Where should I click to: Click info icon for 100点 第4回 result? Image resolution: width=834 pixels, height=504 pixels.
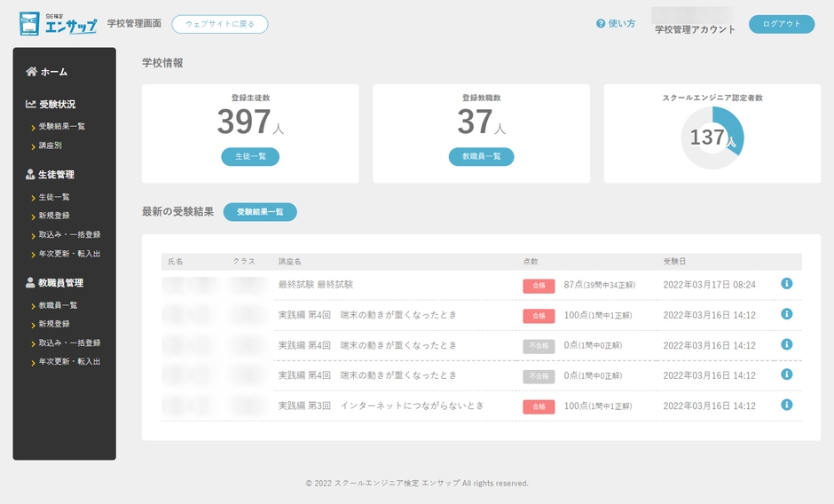[x=786, y=314]
